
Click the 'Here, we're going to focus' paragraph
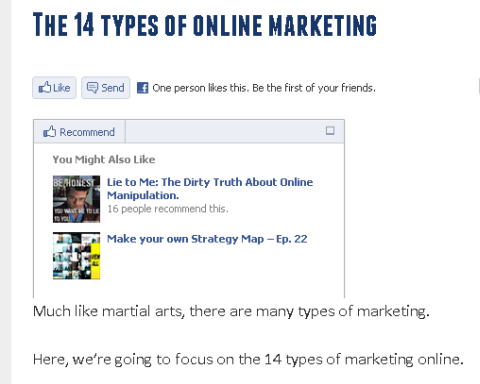pos(248,359)
